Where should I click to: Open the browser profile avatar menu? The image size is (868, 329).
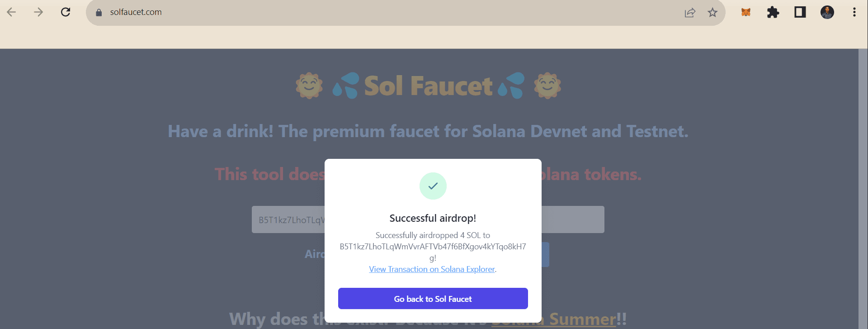pyautogui.click(x=828, y=12)
